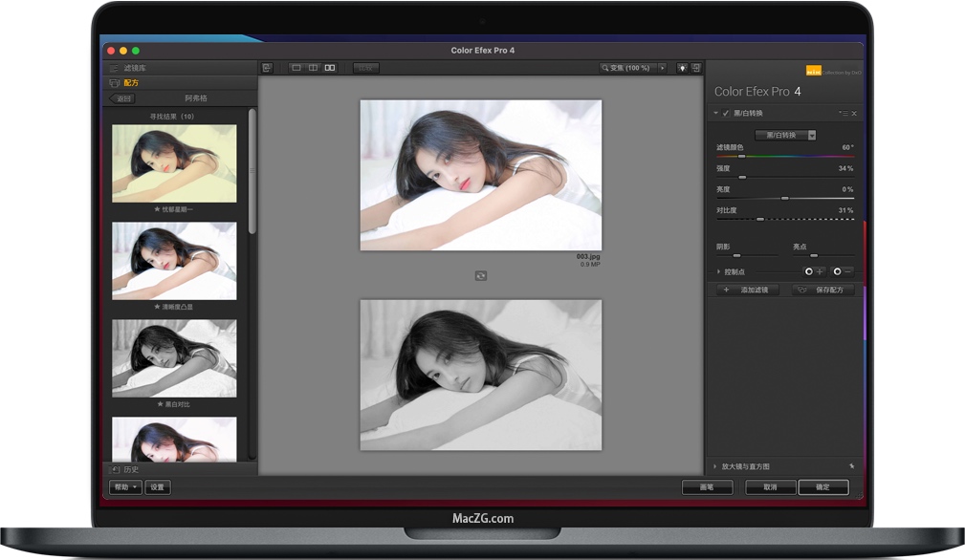Expand the 放大镜与直方图 panel

[x=715, y=466]
